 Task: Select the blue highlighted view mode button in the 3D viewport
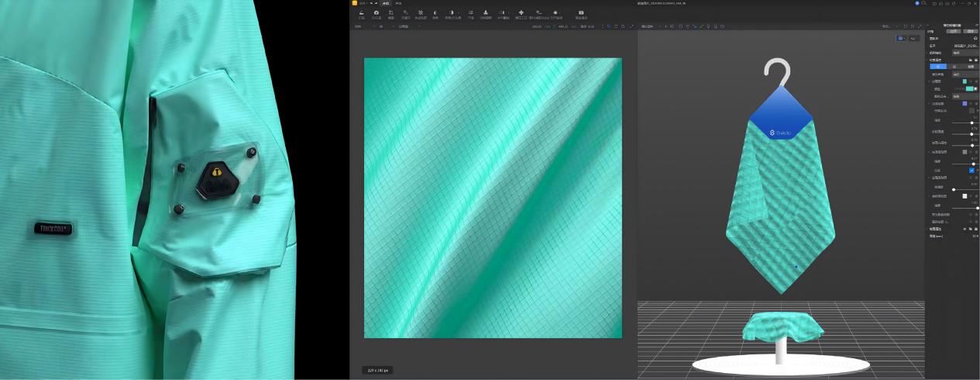tap(902, 37)
